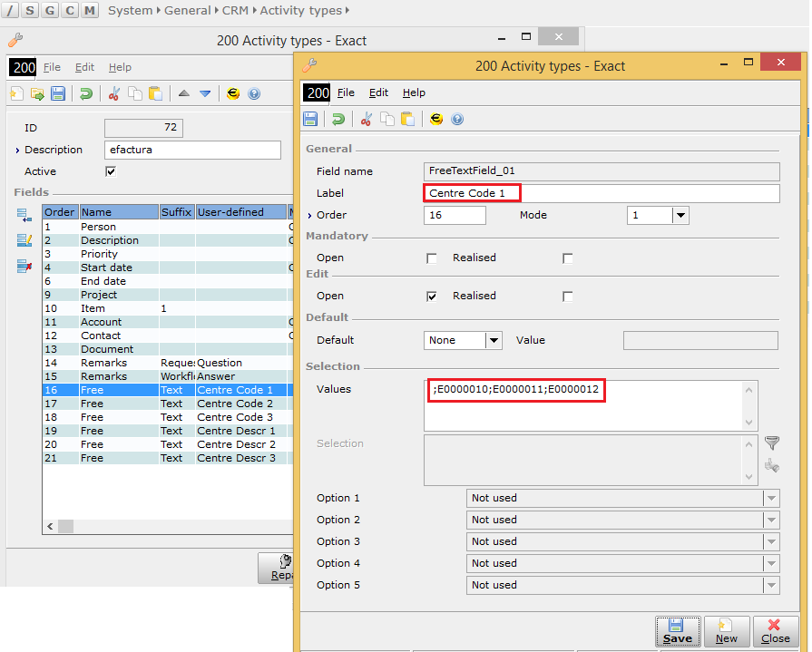This screenshot has width=812, height=652.
Task: Enable Mandatory Open checkbox
Action: click(431, 258)
